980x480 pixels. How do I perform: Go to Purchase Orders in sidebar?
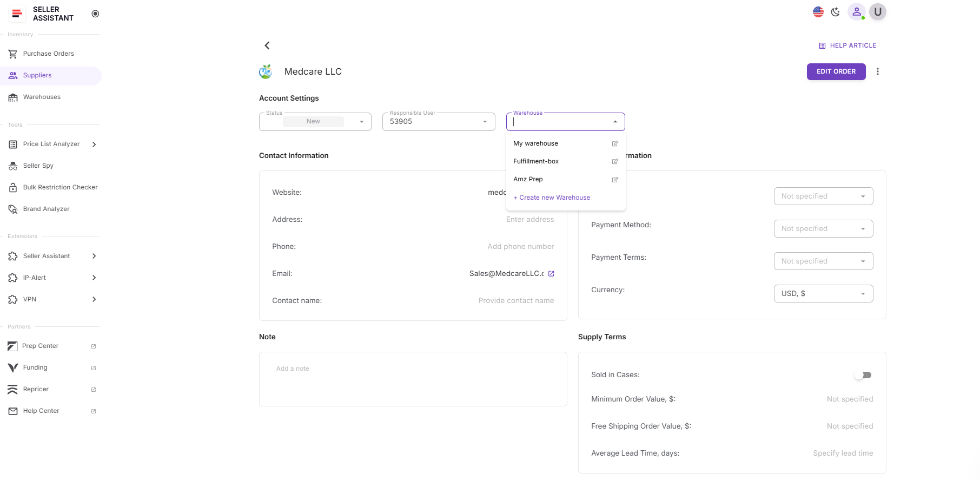click(48, 54)
